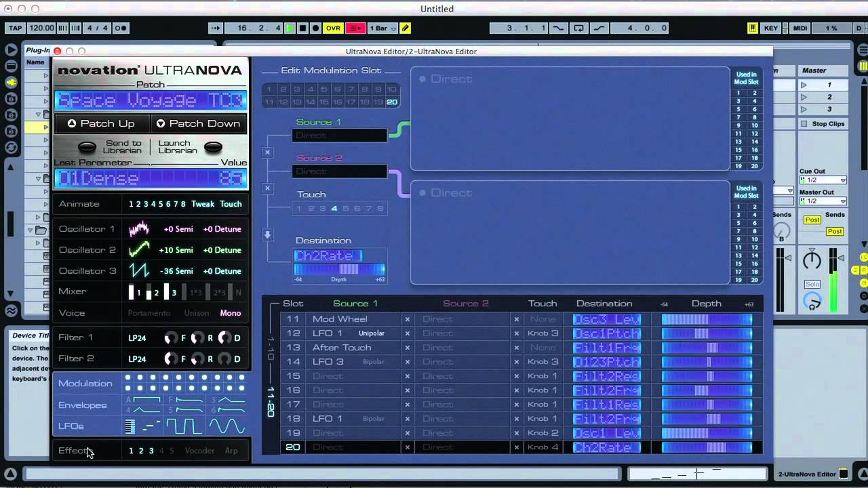Click the Record button in Ableton transport

click(315, 28)
